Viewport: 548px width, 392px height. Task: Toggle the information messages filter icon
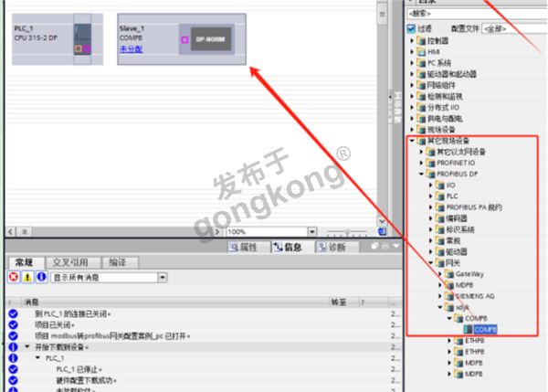tap(42, 277)
